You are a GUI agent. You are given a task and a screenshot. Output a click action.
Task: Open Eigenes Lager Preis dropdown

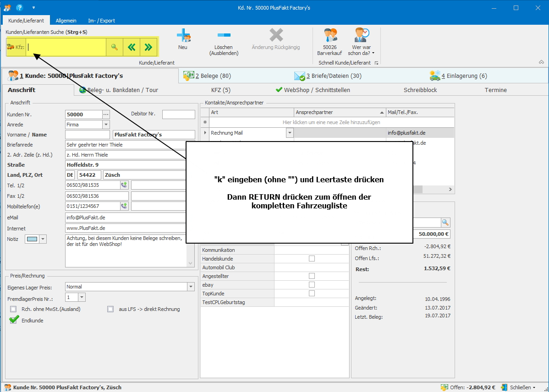coord(191,287)
